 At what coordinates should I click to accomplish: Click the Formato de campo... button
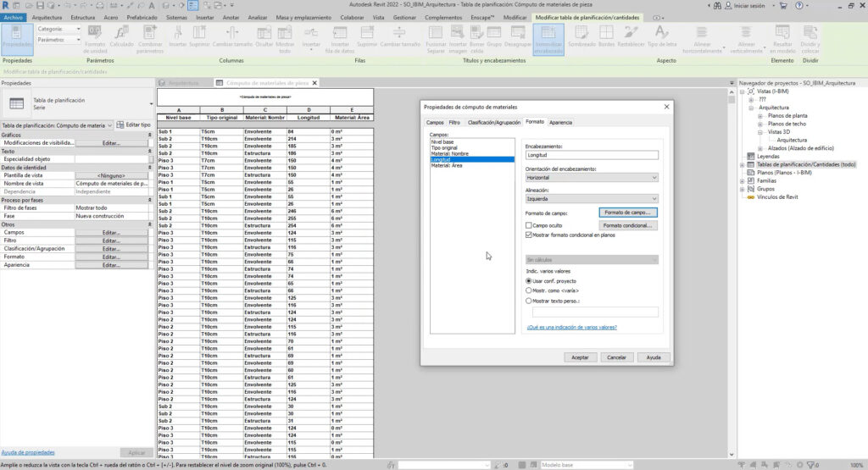(x=628, y=213)
